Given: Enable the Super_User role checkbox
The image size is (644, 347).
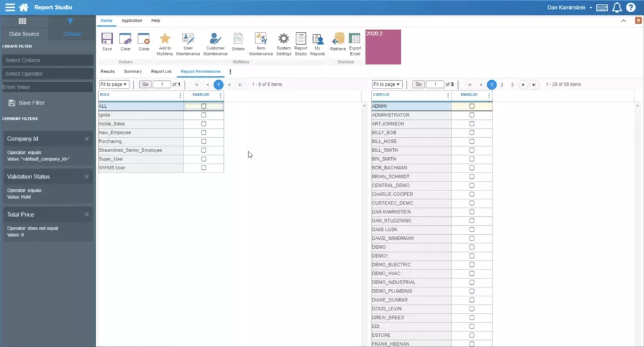Looking at the screenshot, I should tap(204, 159).
